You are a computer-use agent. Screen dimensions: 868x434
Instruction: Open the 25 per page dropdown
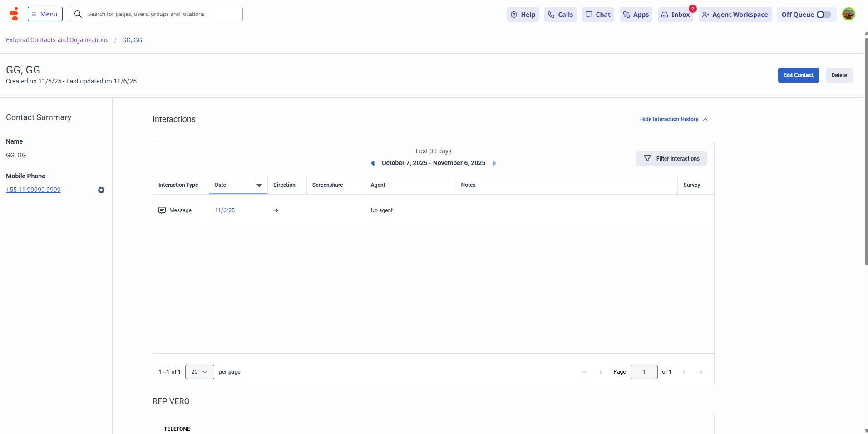pyautogui.click(x=199, y=372)
